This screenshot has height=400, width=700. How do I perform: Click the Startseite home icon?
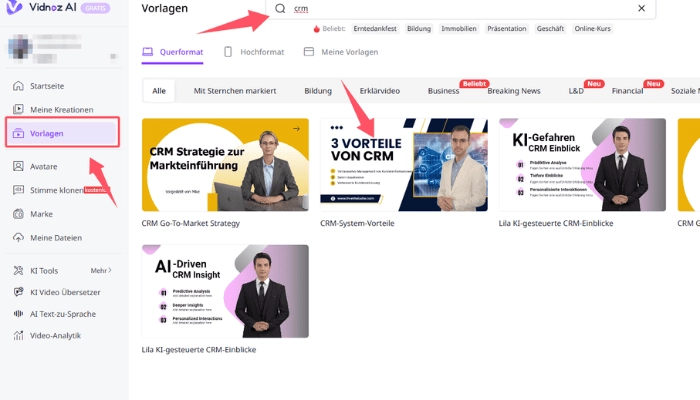(18, 86)
